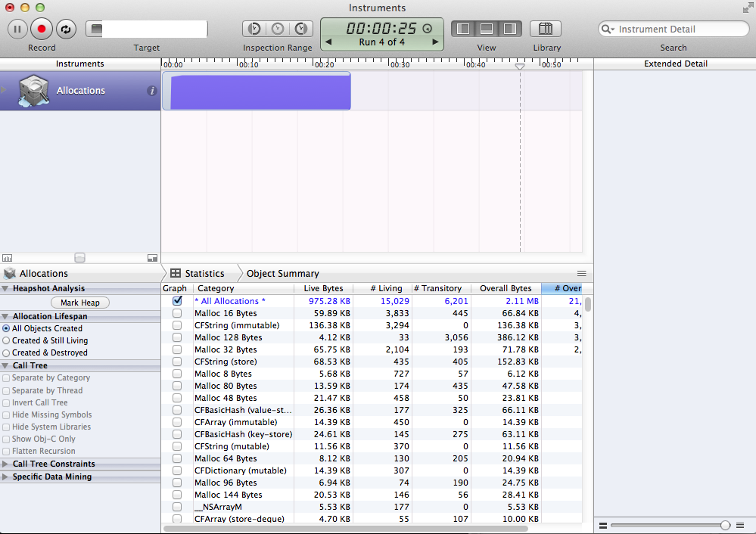756x534 pixels.
Task: Go to next run arrow
Action: coord(435,42)
